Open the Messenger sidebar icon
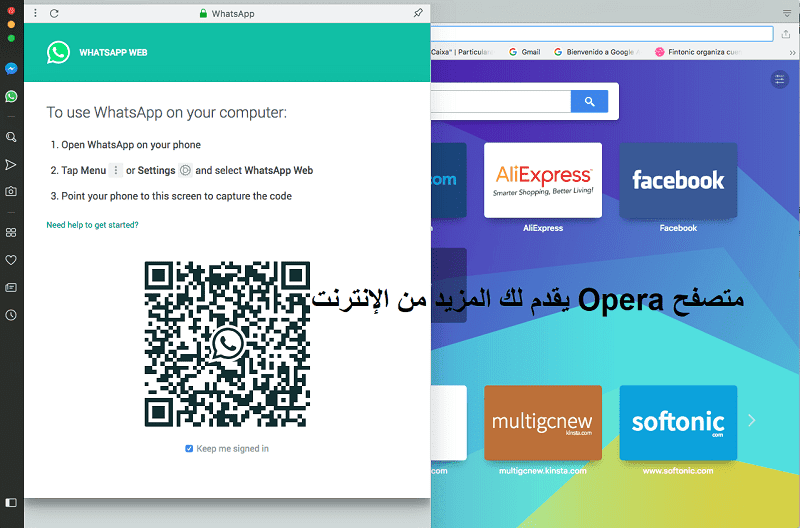This screenshot has height=528, width=800. 11,68
